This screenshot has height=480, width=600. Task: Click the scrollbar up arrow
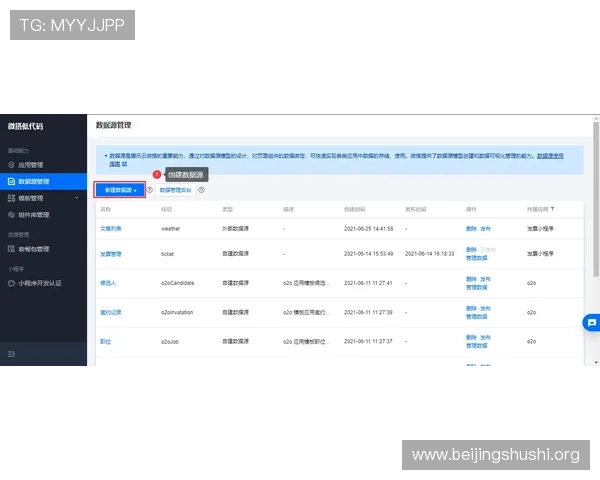pos(596,119)
